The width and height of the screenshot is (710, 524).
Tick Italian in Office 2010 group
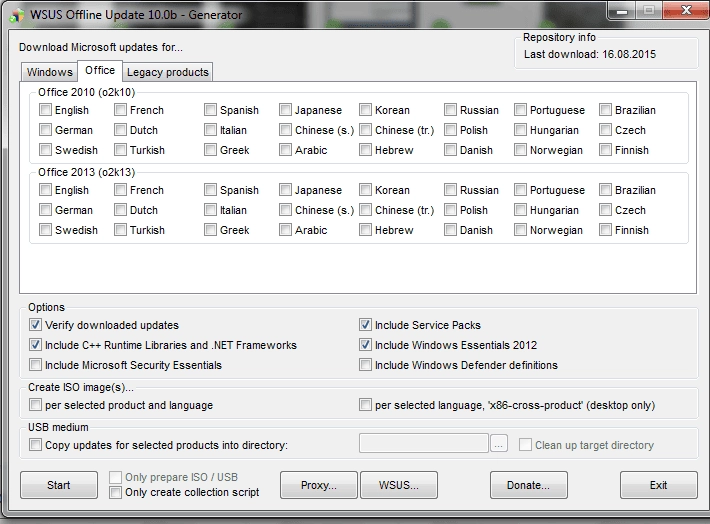[210, 130]
